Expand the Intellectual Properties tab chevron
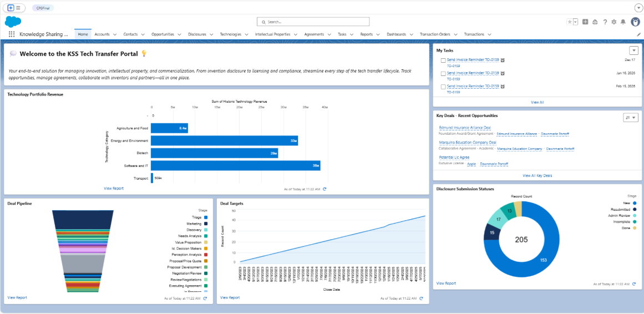The height and width of the screenshot is (314, 644). tap(296, 34)
